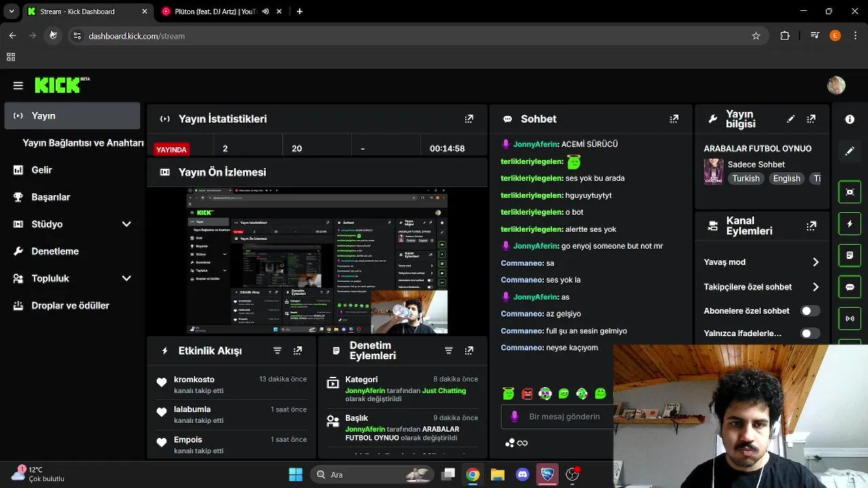
Task: Open the user profile avatar menu
Action: point(836,85)
